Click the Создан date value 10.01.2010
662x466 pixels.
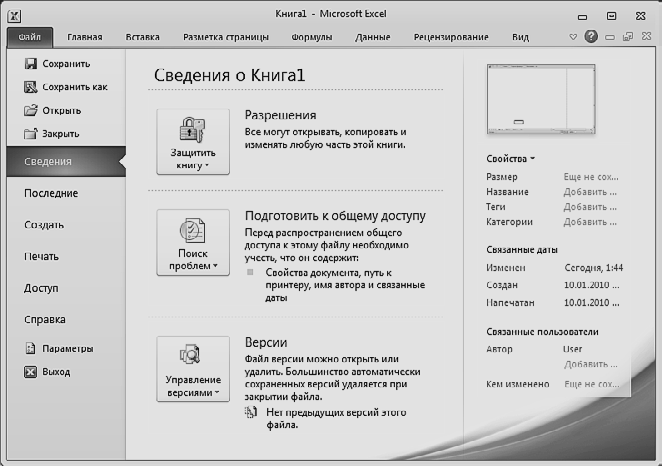coord(591,285)
